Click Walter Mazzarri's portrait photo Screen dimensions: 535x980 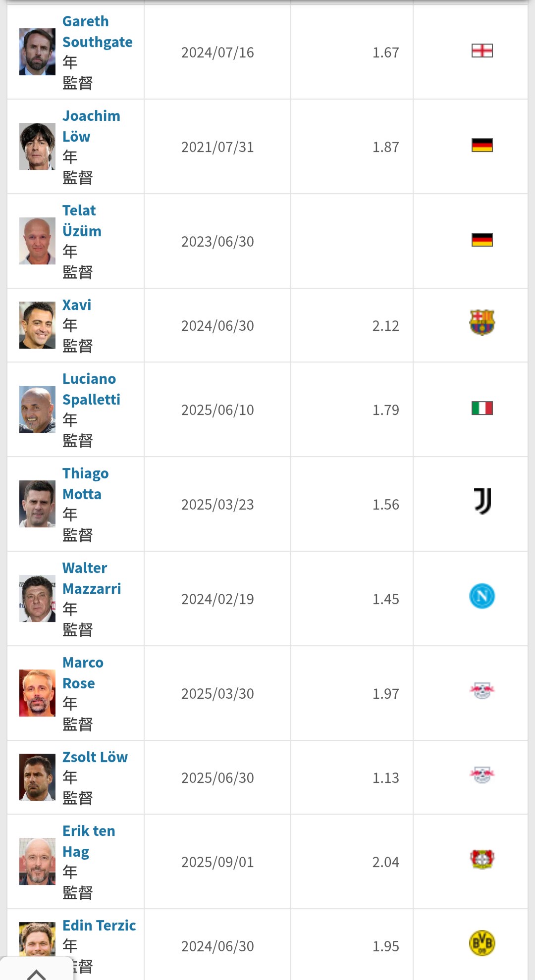click(x=37, y=598)
